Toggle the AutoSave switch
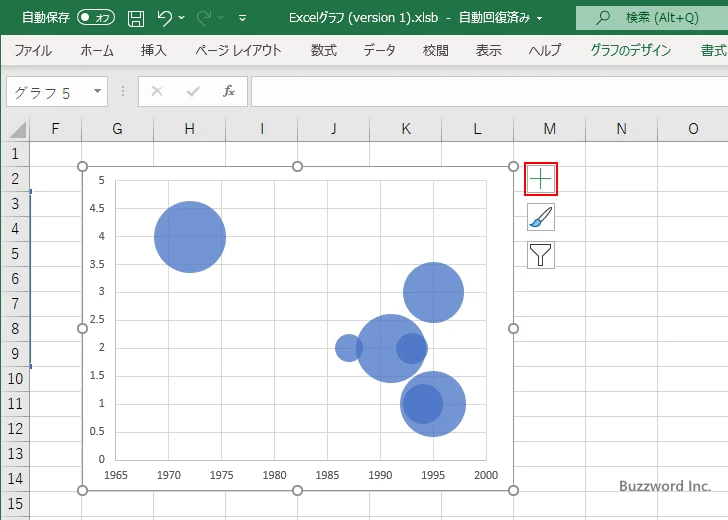This screenshot has width=728, height=520. [x=96, y=18]
